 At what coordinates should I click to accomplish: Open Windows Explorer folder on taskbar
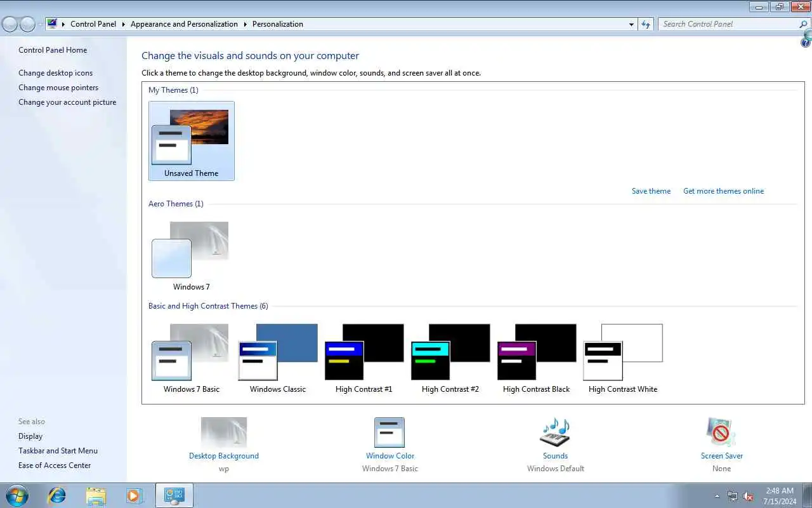click(x=96, y=495)
